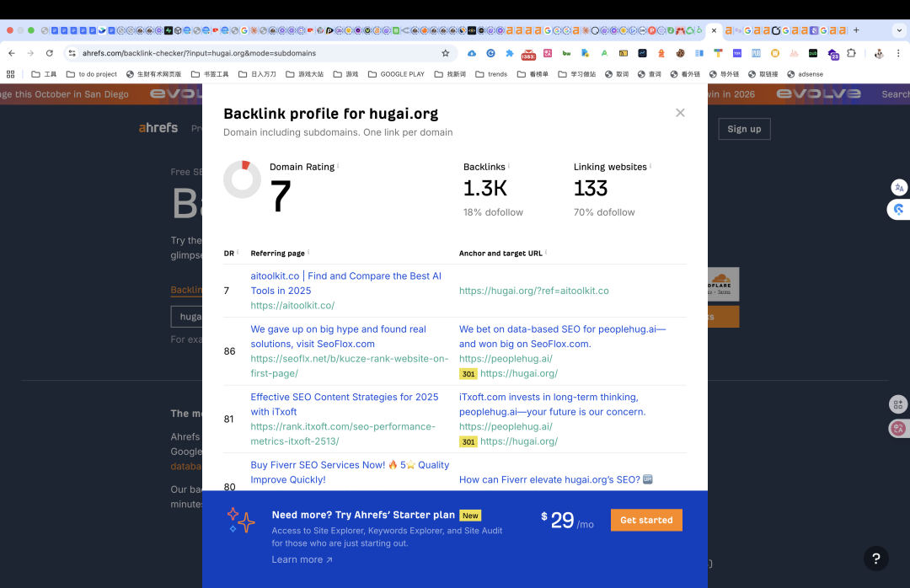The height and width of the screenshot is (588, 910).
Task: Open the red 1383 badge extension
Action: [528, 54]
